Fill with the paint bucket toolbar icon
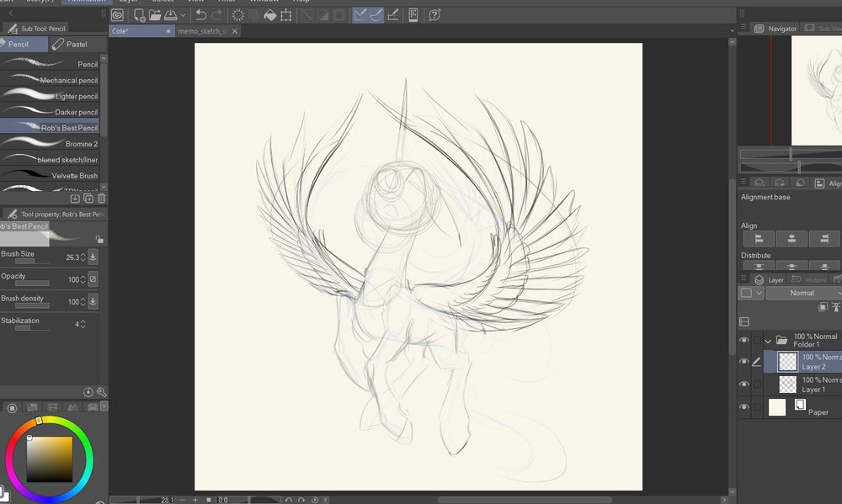Image resolution: width=842 pixels, height=504 pixels. 270,15
